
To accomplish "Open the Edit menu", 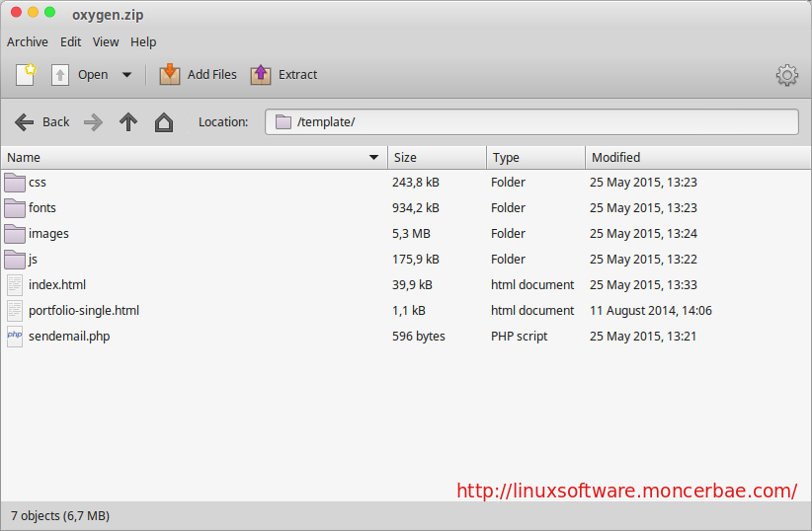I will [x=70, y=41].
